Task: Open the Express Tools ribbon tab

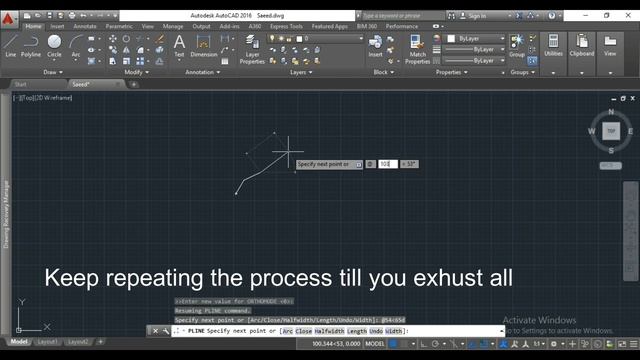Action: [x=286, y=26]
